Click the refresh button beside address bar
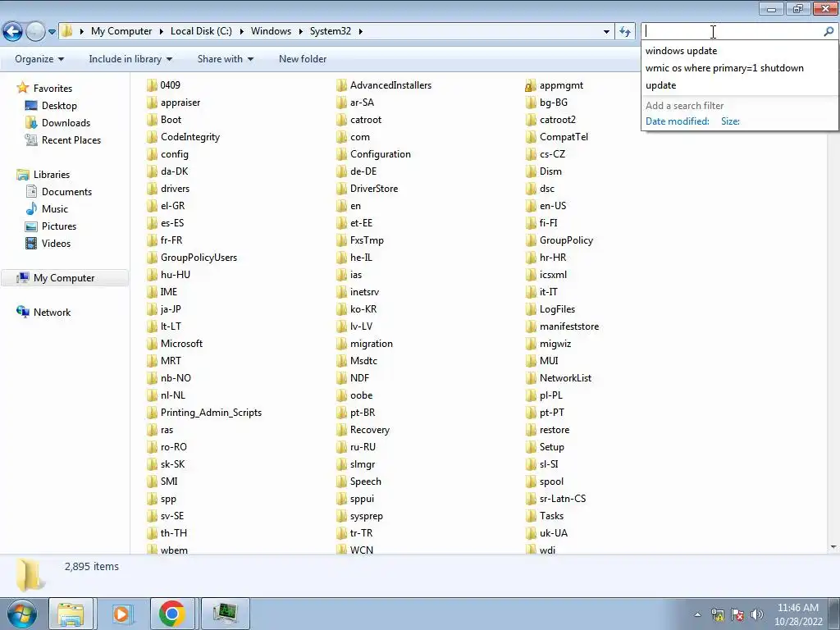The width and height of the screenshot is (840, 630). click(x=624, y=32)
